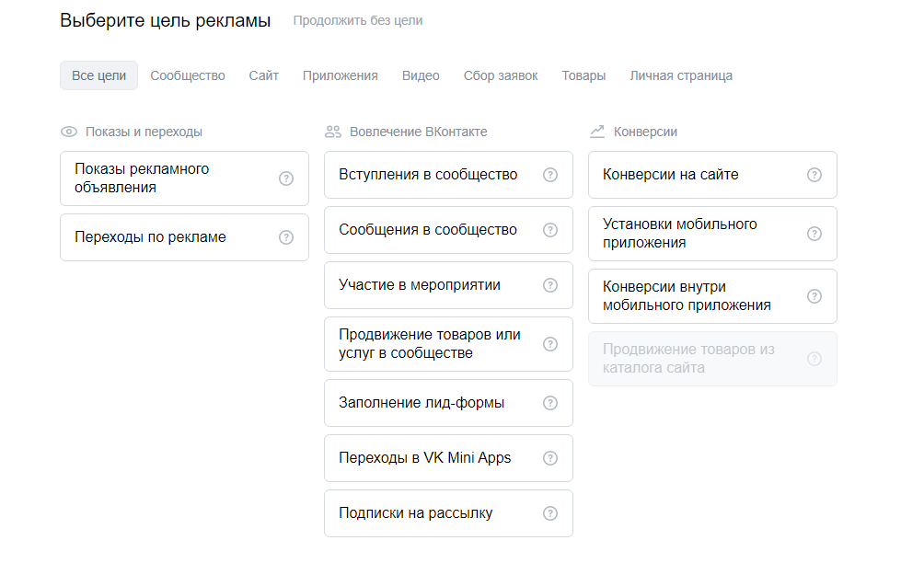Choose the Показы рекламного объявления goal

coord(184,178)
